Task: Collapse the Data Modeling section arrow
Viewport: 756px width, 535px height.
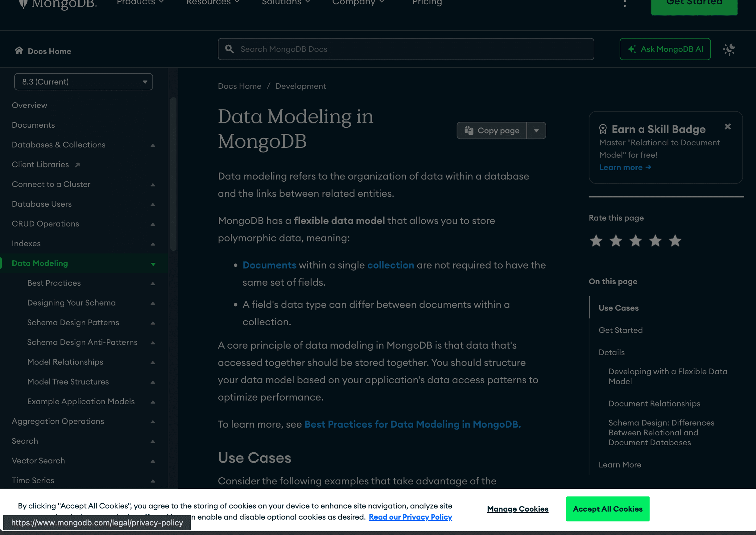Action: [153, 264]
